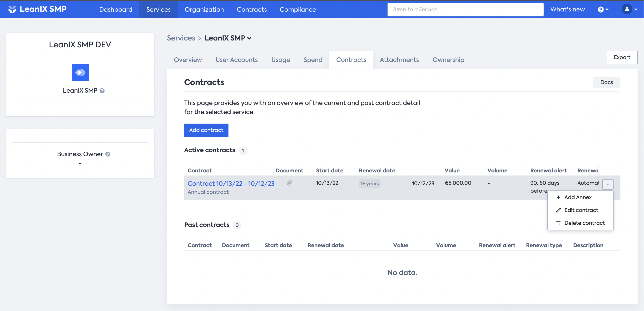Click the three-dot contract actions button

coord(608,184)
